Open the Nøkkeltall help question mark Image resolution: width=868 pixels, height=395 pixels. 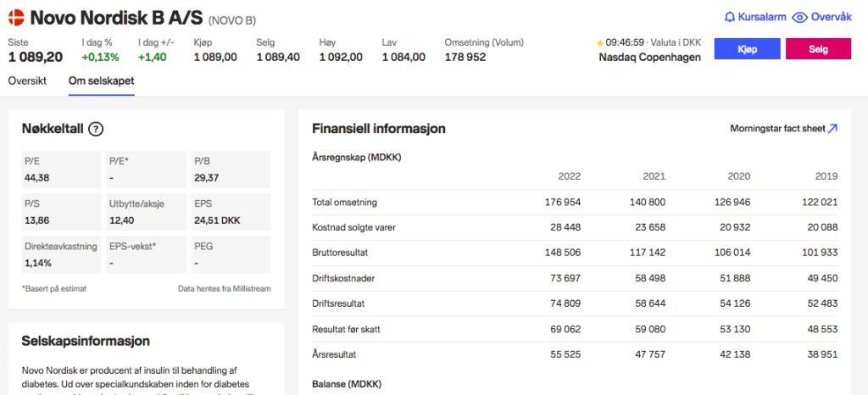pos(96,129)
